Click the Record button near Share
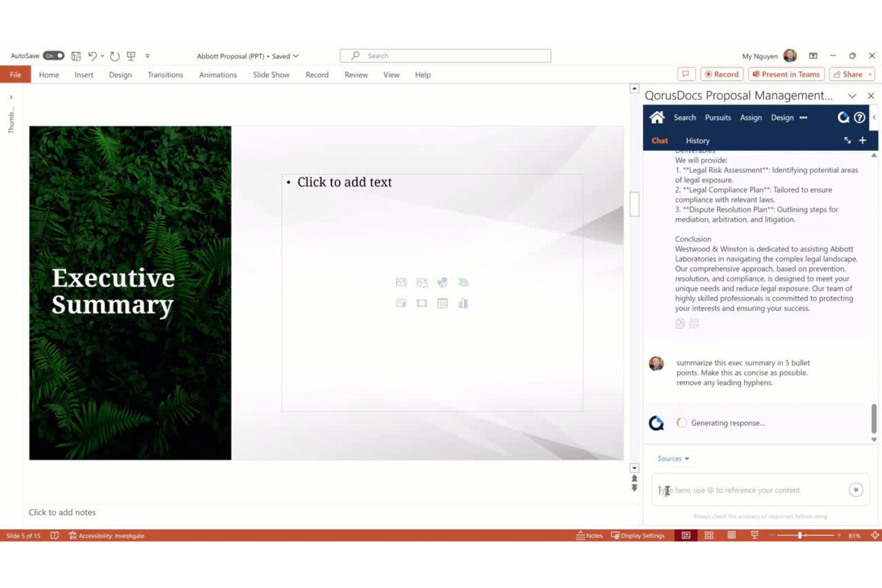 point(722,74)
